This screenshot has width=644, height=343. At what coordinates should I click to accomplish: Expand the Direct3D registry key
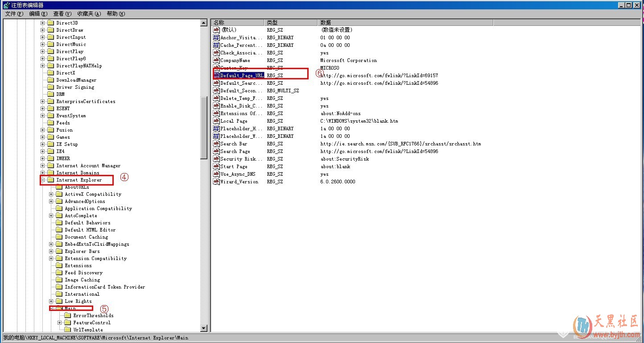tap(43, 23)
